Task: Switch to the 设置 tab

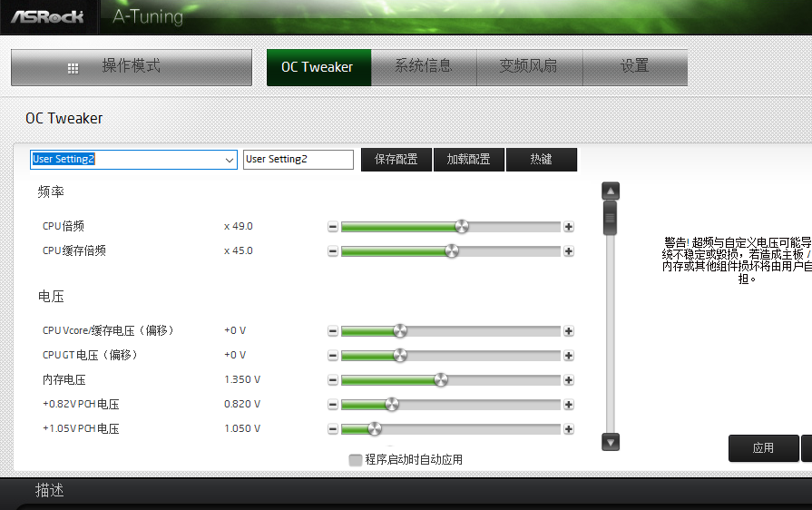Action: coord(635,67)
